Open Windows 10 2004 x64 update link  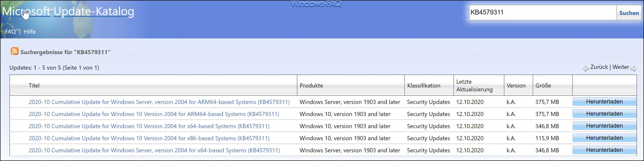(x=149, y=126)
